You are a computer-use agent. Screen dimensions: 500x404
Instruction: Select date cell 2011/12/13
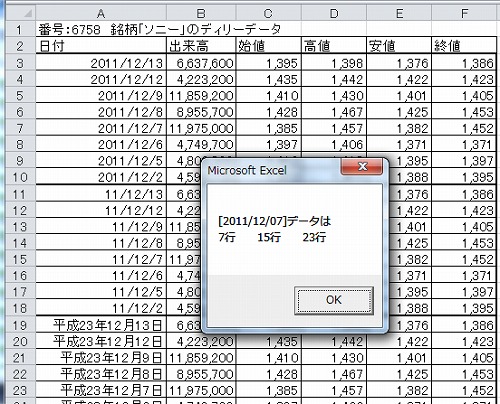click(x=101, y=63)
